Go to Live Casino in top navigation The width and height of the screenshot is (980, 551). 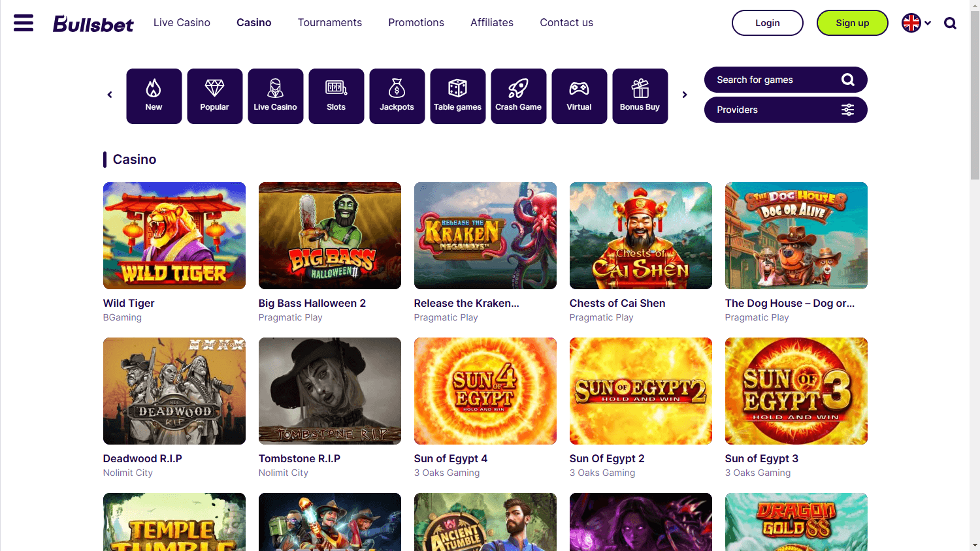pos(182,23)
